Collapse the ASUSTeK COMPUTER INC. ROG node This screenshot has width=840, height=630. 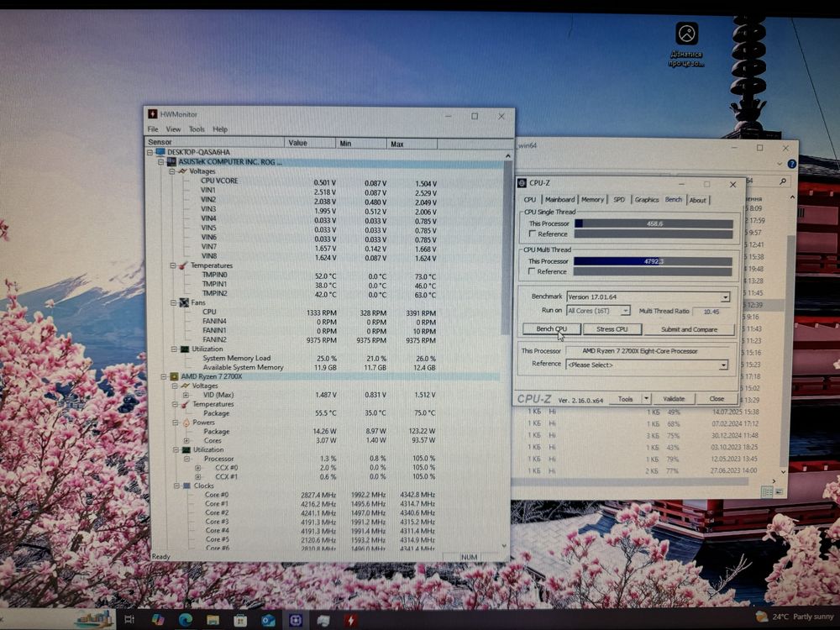pyautogui.click(x=160, y=162)
